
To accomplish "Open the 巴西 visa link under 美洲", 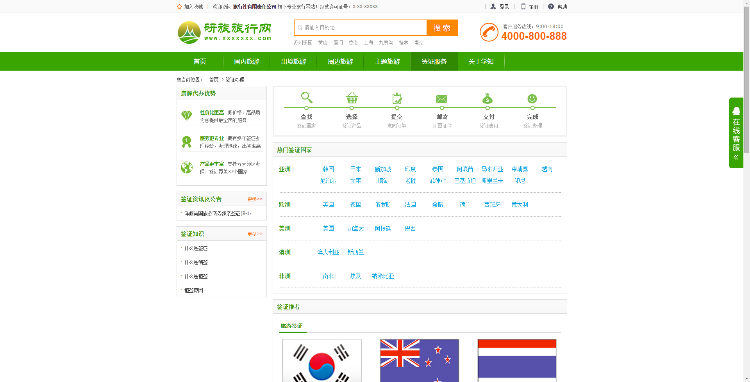I will click(410, 229).
